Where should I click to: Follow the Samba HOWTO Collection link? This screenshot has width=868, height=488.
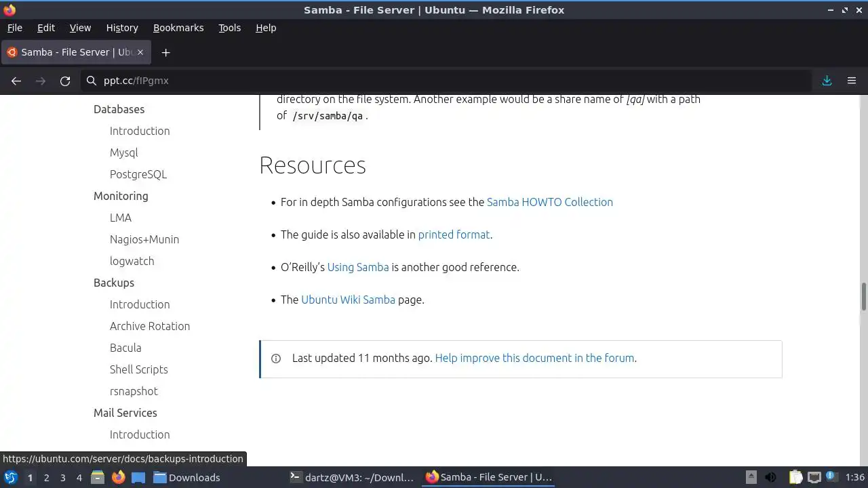click(x=550, y=202)
